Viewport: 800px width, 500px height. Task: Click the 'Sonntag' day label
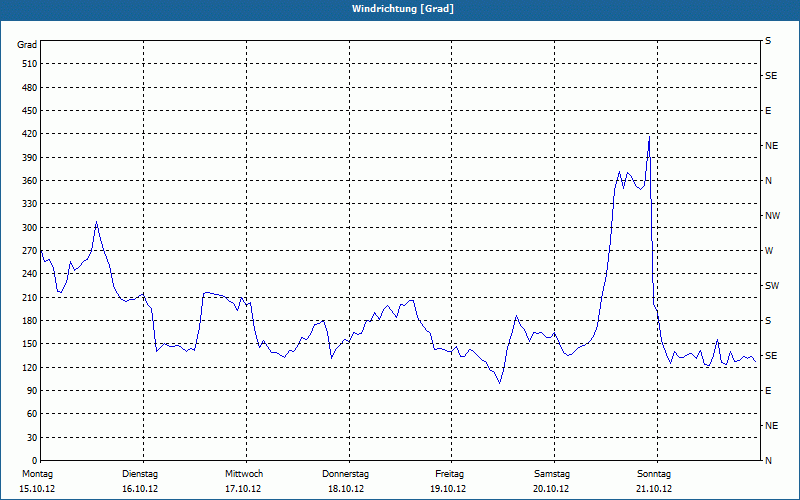654,474
